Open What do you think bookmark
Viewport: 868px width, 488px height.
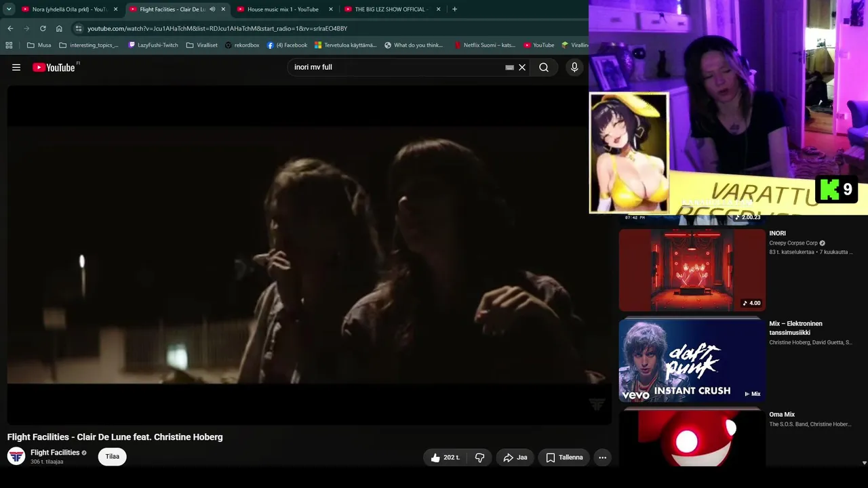414,45
